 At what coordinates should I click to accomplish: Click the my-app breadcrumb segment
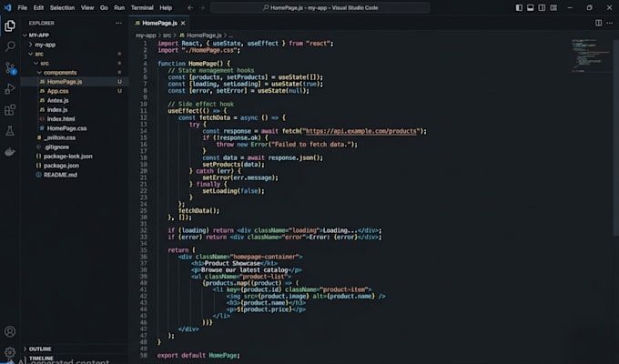pyautogui.click(x=146, y=35)
